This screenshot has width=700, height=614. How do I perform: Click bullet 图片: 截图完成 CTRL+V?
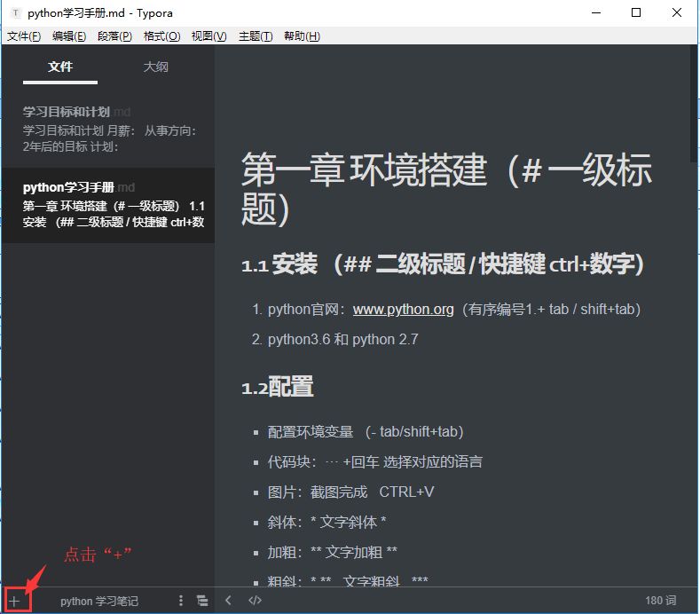[x=350, y=492]
